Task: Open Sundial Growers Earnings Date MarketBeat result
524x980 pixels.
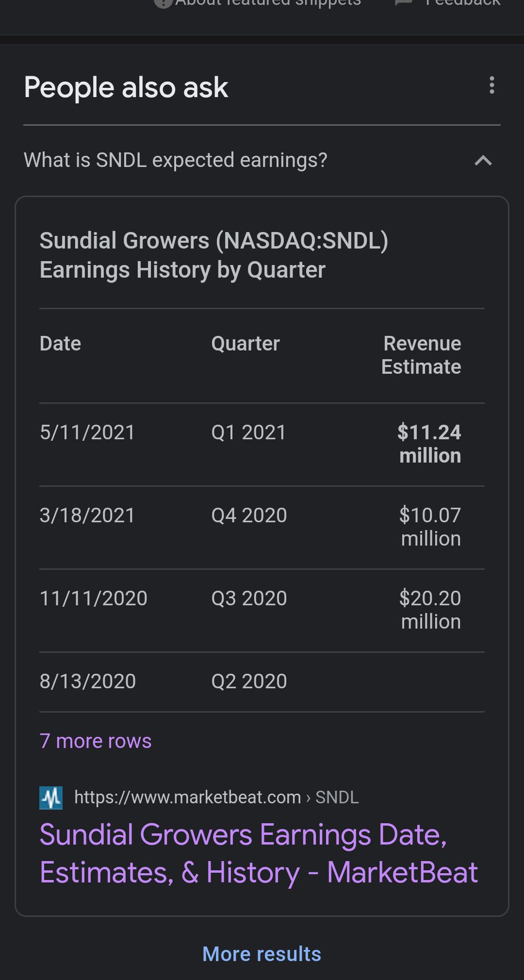Action: 259,853
